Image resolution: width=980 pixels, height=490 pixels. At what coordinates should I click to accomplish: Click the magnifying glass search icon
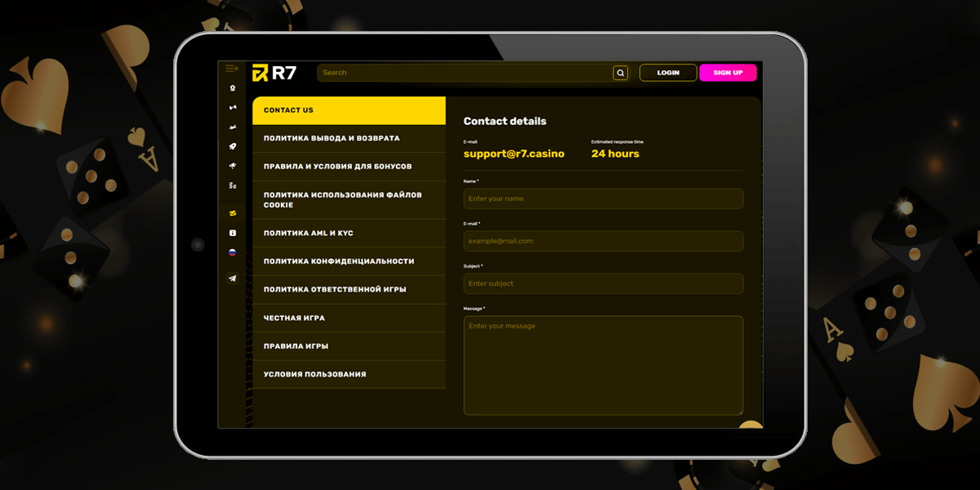pos(621,72)
